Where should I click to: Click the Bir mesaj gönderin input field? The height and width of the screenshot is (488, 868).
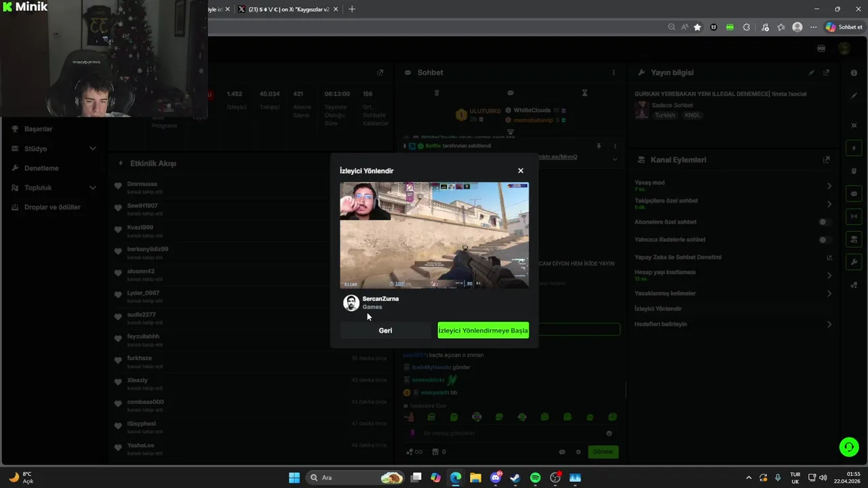(x=510, y=433)
